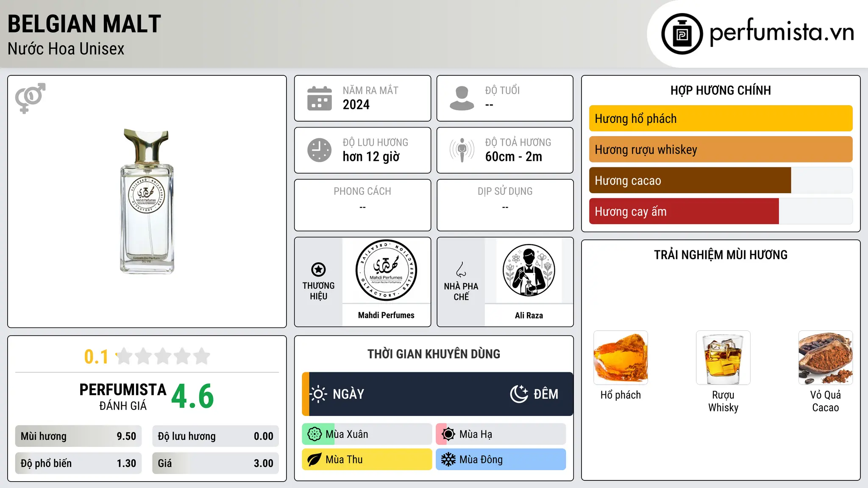Click the clock icon for longevity
Image resolution: width=868 pixels, height=488 pixels.
pyautogui.click(x=320, y=150)
